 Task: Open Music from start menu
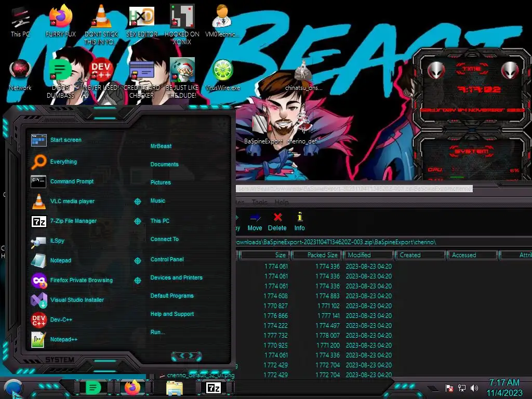tap(158, 201)
